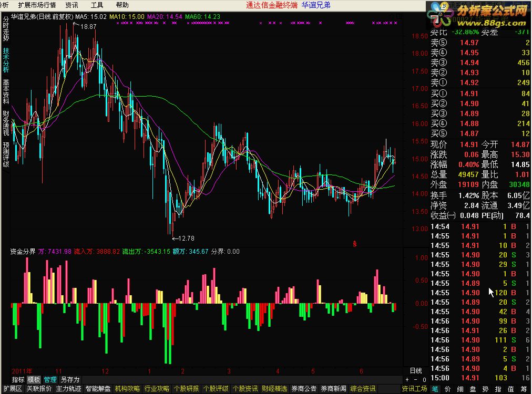Click the 12.78 low price marker
Viewport: 532px width, 394px height.
pos(187,239)
